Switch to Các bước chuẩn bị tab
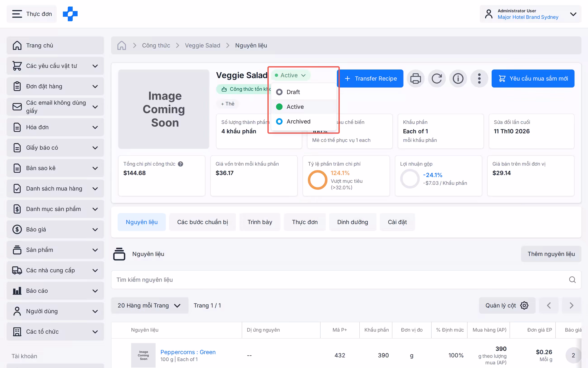 coord(202,222)
